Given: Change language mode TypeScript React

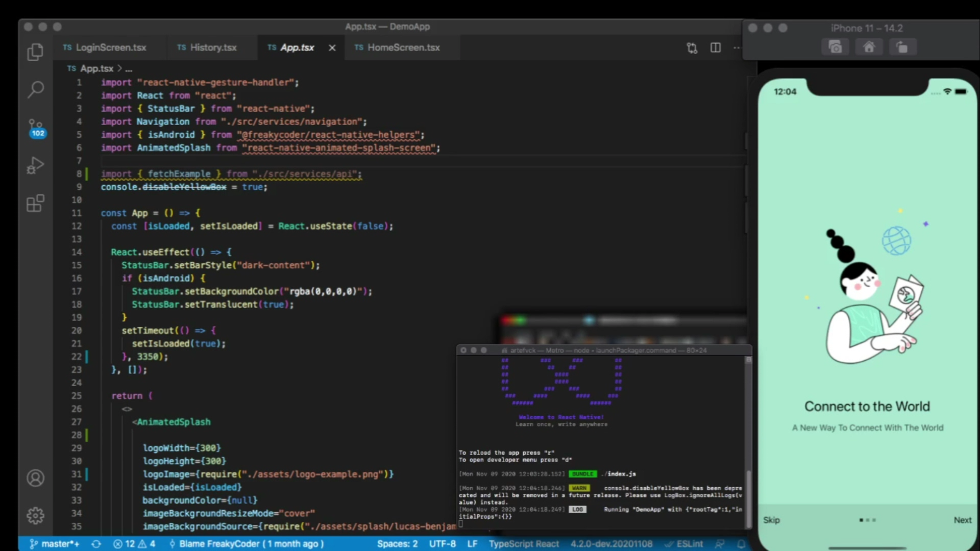Looking at the screenshot, I should [524, 544].
